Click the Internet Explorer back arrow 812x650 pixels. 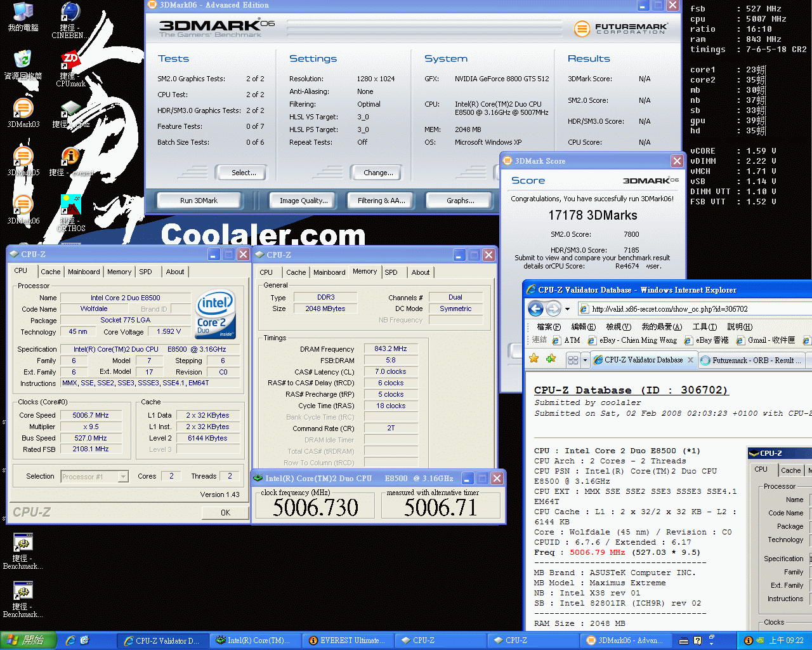point(535,308)
